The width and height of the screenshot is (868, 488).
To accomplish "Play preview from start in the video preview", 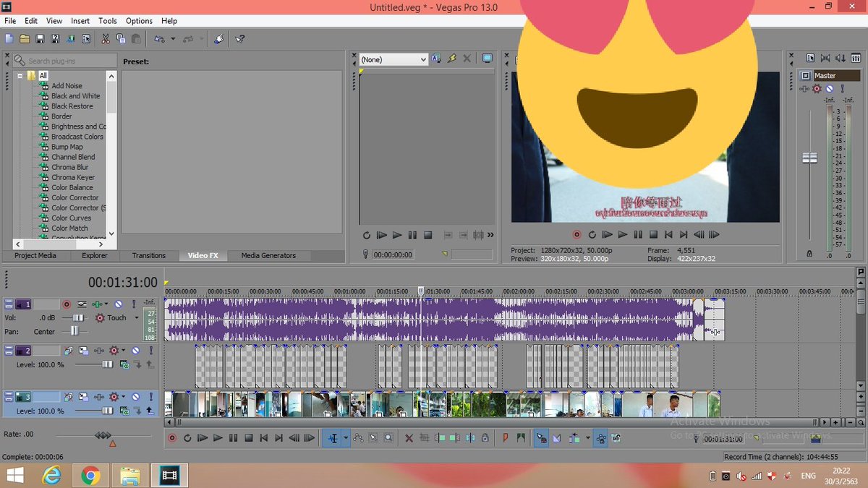I will pos(608,235).
